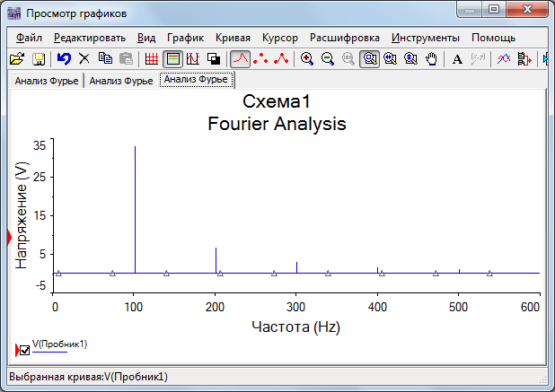The image size is (555, 392).
Task: Select the horizontal zoom icon
Action: click(390, 58)
